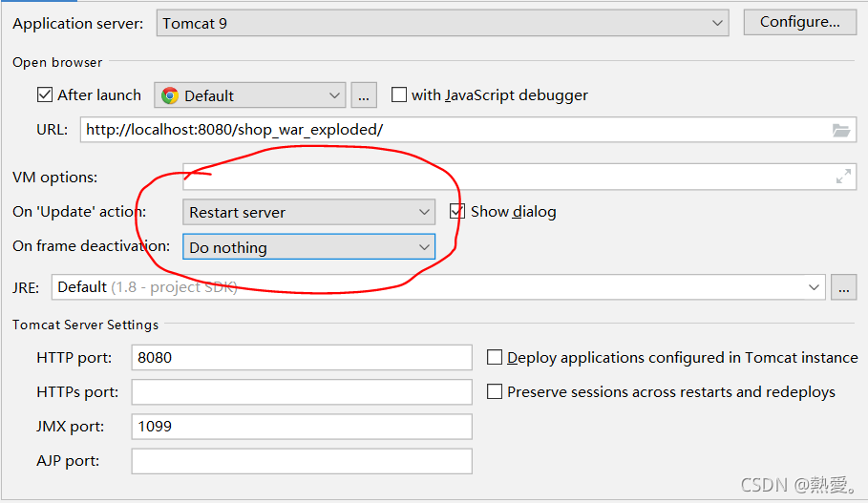
Task: Click into the VM options text field
Action: pyautogui.click(x=506, y=177)
